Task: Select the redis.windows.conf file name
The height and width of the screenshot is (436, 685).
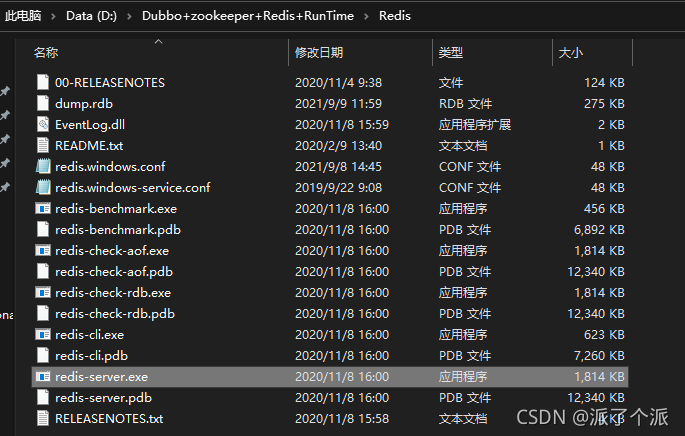Action: (x=110, y=166)
